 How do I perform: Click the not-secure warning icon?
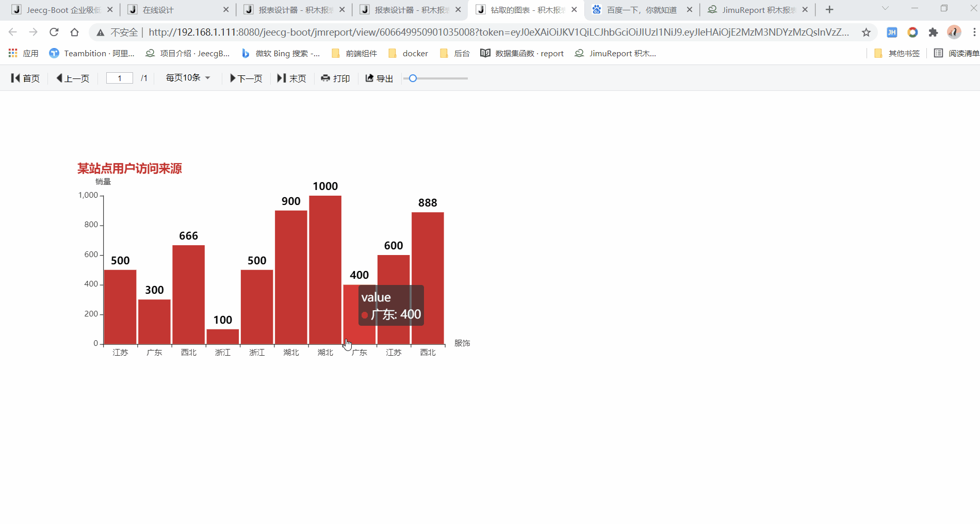101,33
